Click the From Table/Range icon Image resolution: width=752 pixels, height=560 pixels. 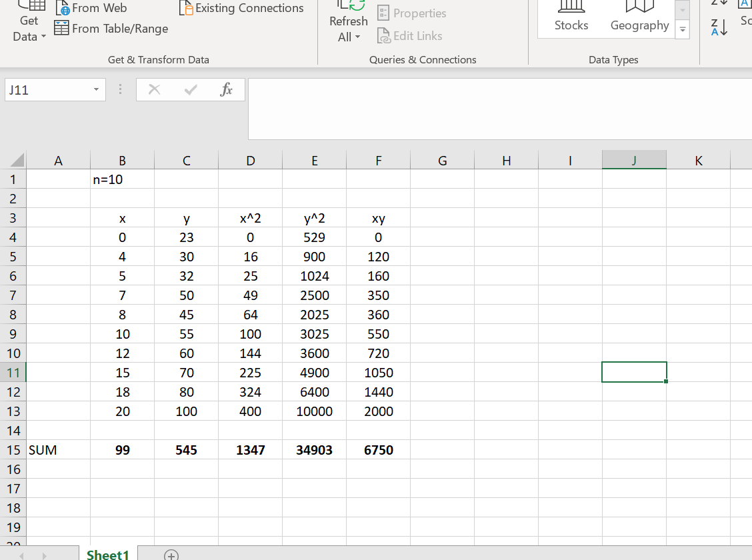tap(61, 28)
